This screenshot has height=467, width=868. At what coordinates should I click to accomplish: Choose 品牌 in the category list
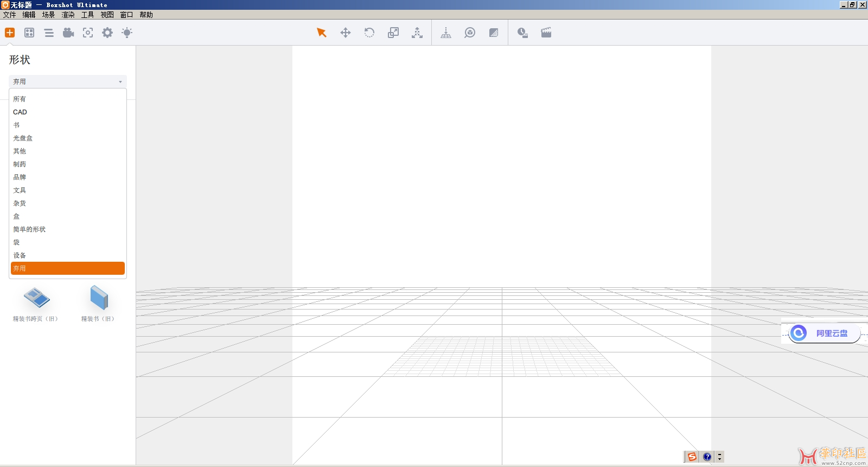68,177
